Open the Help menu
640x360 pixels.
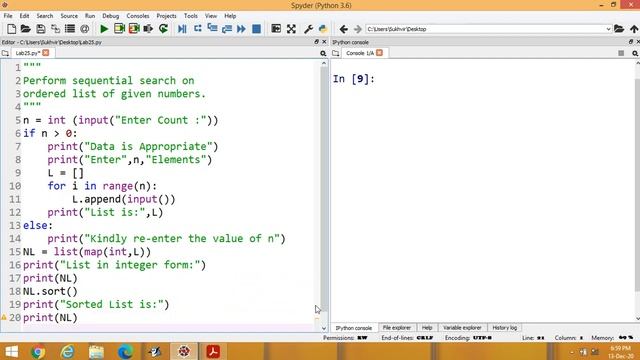pos(230,16)
